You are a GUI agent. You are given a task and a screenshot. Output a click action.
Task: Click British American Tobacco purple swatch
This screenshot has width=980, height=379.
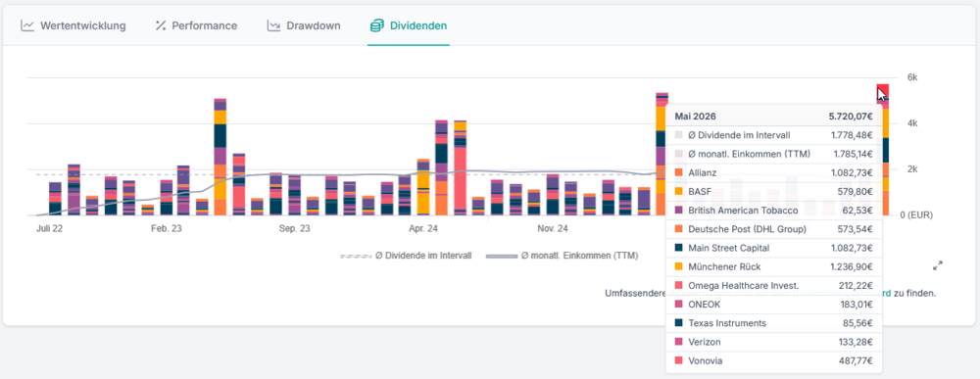[x=679, y=210]
